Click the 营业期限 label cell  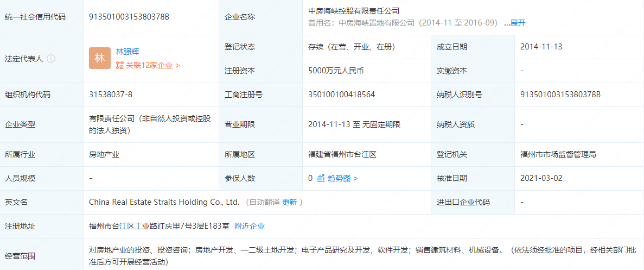(261, 124)
